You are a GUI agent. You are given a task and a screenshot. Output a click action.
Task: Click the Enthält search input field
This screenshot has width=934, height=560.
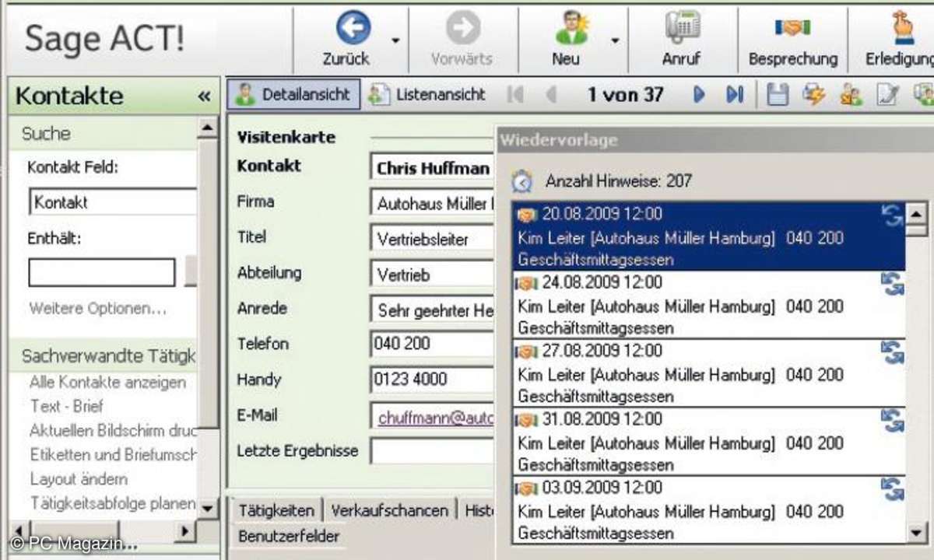pyautogui.click(x=102, y=273)
